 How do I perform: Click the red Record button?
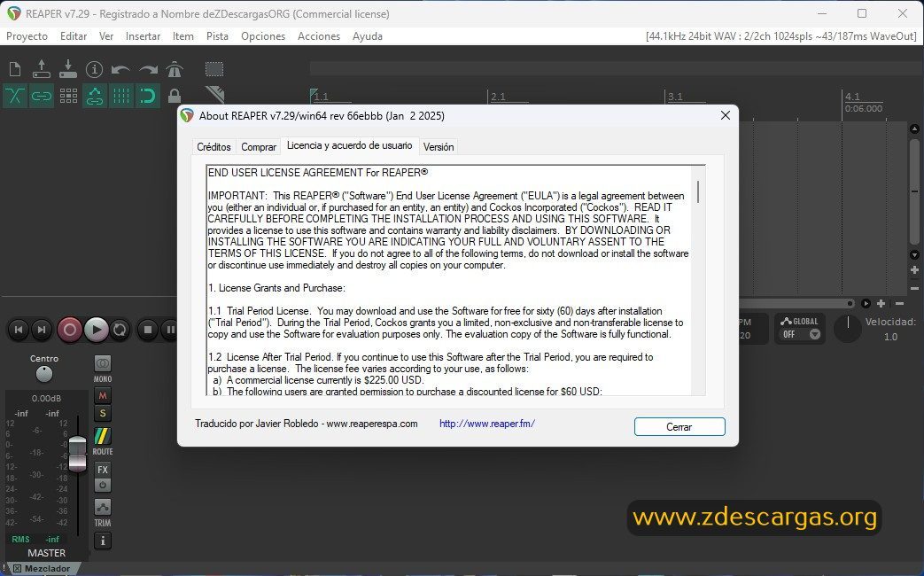click(x=69, y=330)
